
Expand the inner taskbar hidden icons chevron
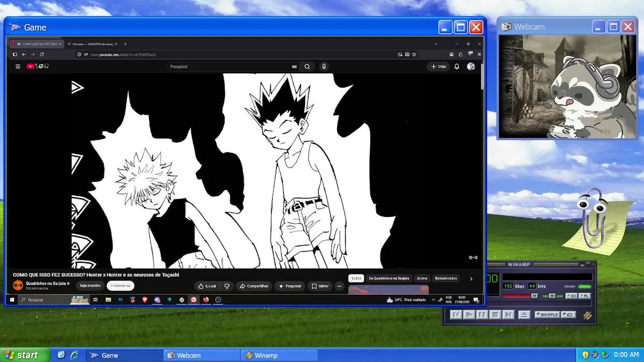coord(433,300)
